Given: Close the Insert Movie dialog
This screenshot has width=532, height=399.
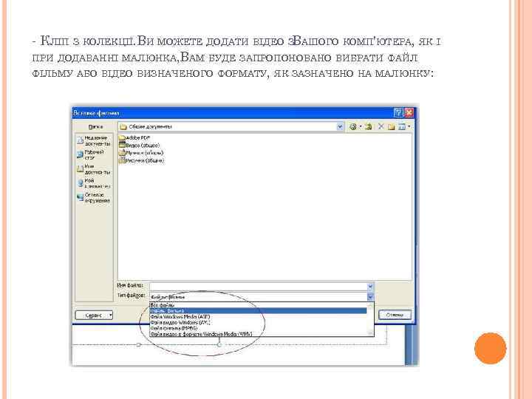Looking at the screenshot, I should 409,112.
